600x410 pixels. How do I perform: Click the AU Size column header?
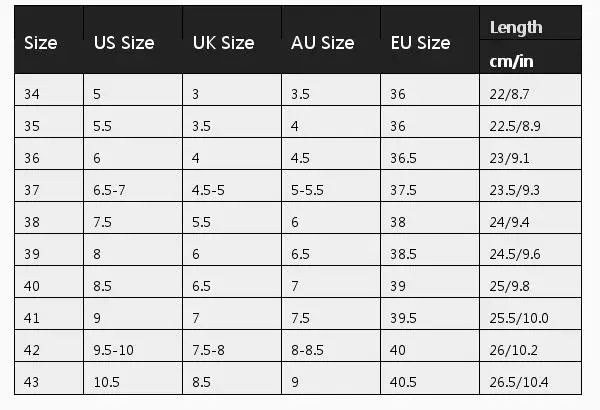pyautogui.click(x=331, y=40)
